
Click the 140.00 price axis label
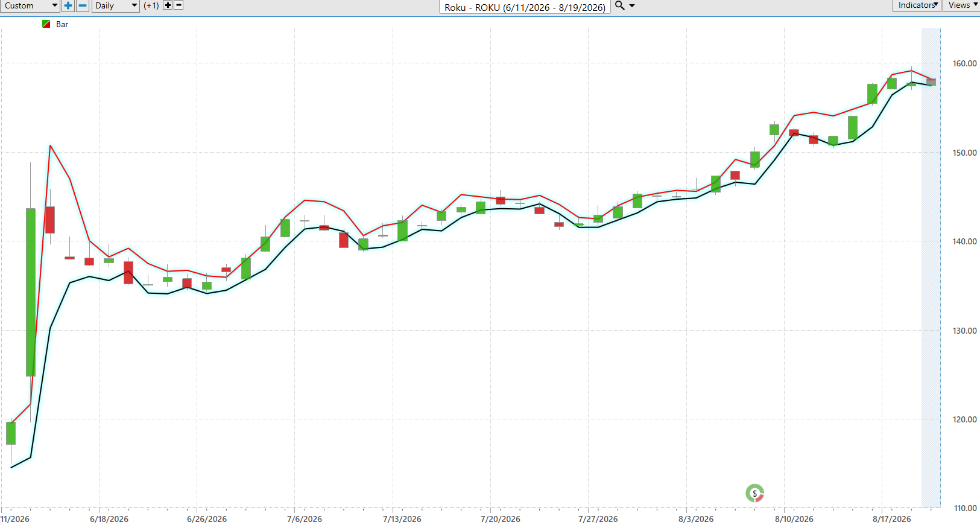[964, 241]
